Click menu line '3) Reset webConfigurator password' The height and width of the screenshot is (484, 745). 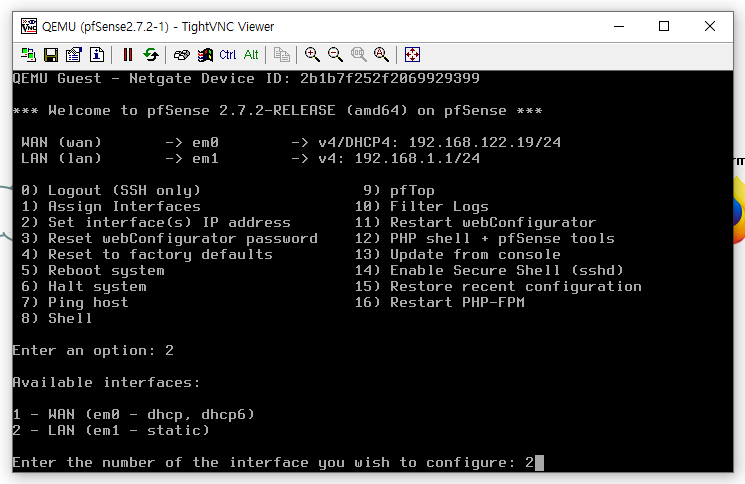click(x=169, y=238)
